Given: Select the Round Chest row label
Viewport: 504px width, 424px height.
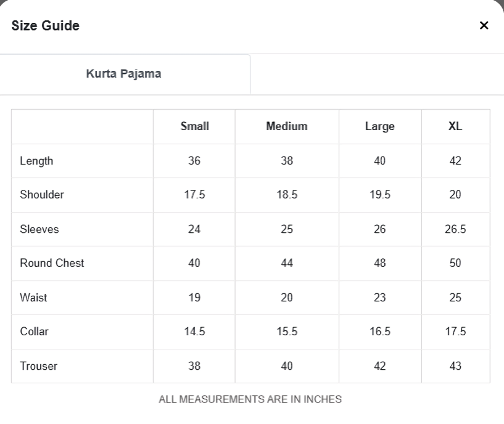Looking at the screenshot, I should 52,263.
